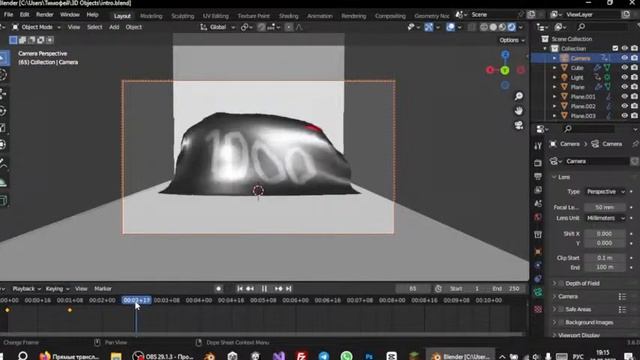The height and width of the screenshot is (360, 640).
Task: Open the lens Type Perspective dropdown
Action: (605, 191)
